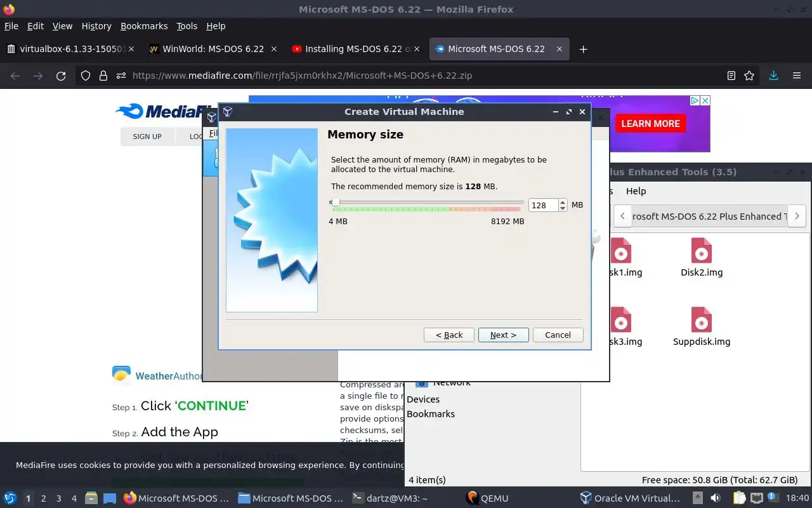The width and height of the screenshot is (812, 508).
Task: Select Devices in file manager sidebar
Action: (423, 399)
